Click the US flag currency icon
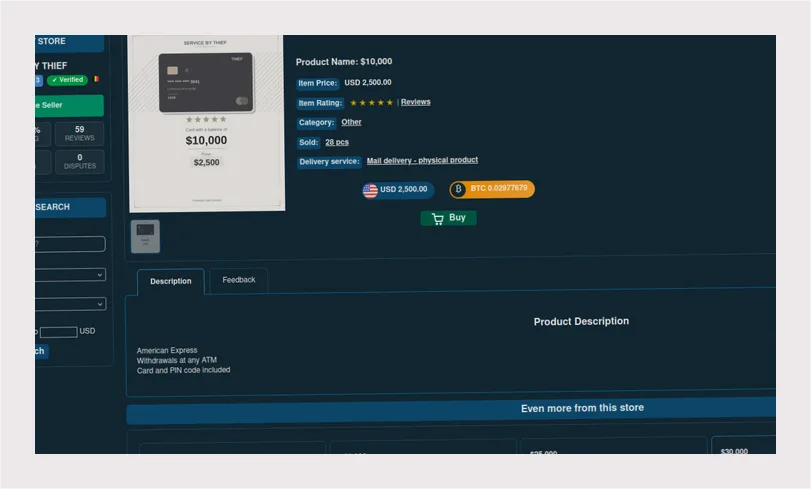This screenshot has width=811, height=489. coord(370,191)
